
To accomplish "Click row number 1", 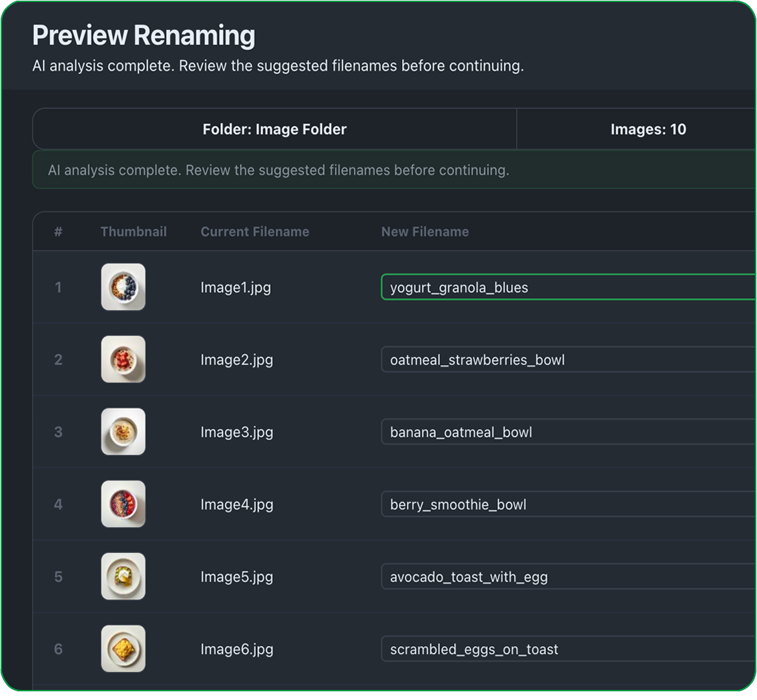I will (x=58, y=288).
